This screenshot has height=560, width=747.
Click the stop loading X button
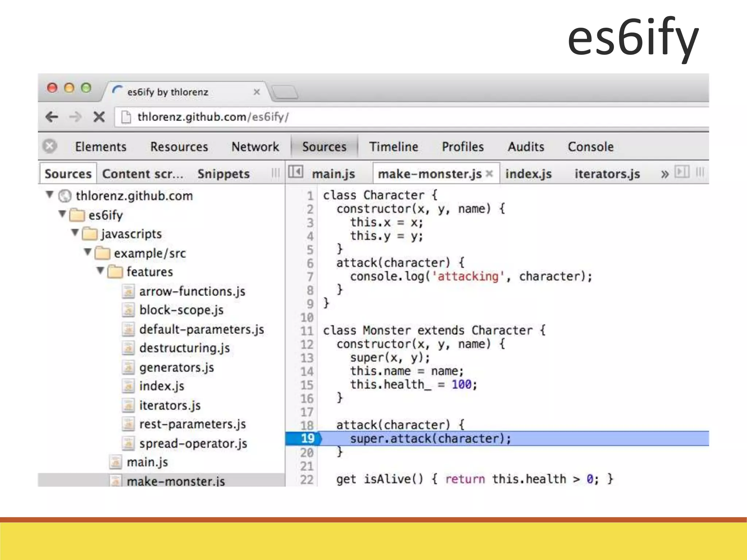[x=99, y=117]
